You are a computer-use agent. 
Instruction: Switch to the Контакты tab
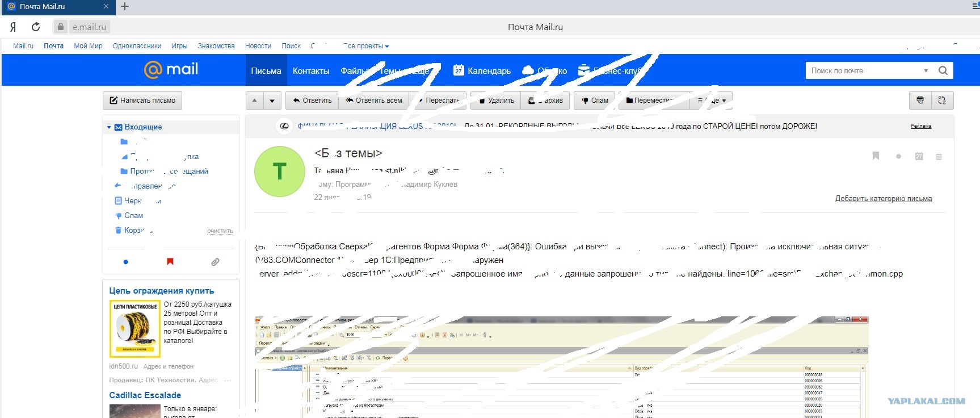point(311,70)
